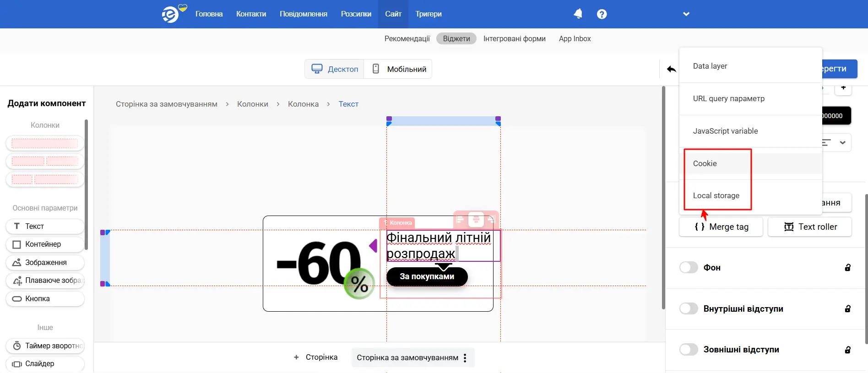
Task: Open help via question mark icon
Action: pos(602,14)
